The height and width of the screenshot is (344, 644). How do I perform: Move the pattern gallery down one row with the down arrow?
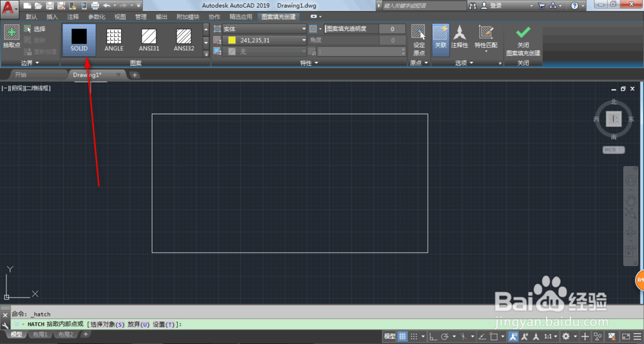pyautogui.click(x=206, y=41)
